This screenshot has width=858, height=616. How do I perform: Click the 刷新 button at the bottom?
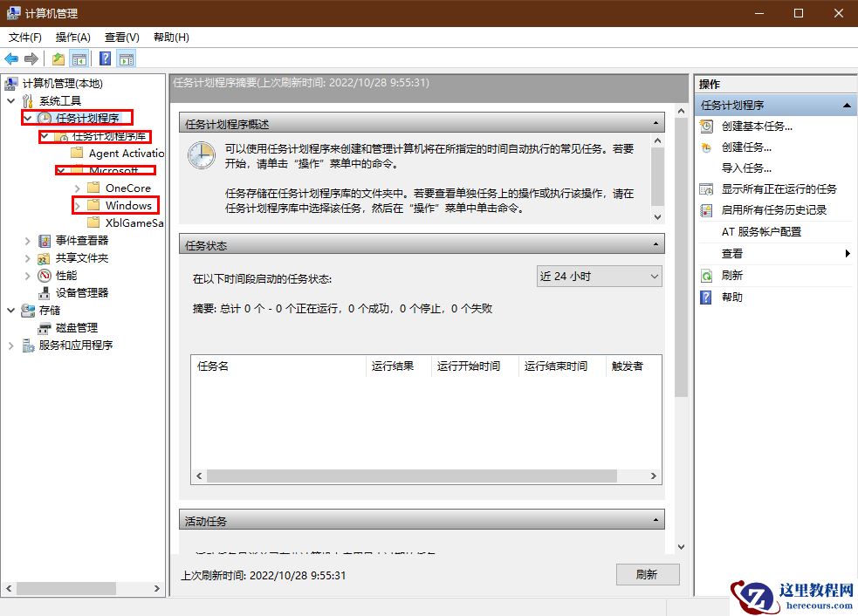[x=648, y=574]
